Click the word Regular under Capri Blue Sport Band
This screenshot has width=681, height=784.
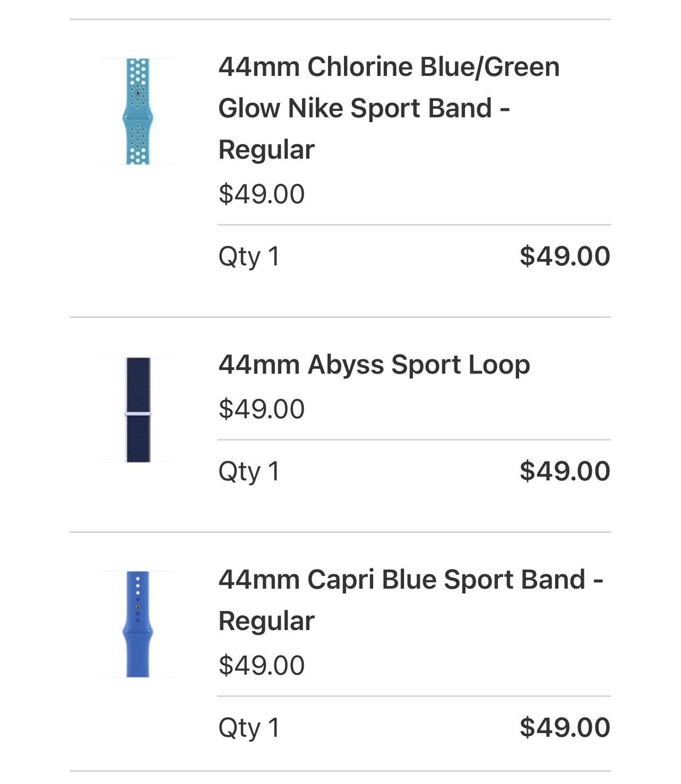pos(266,622)
